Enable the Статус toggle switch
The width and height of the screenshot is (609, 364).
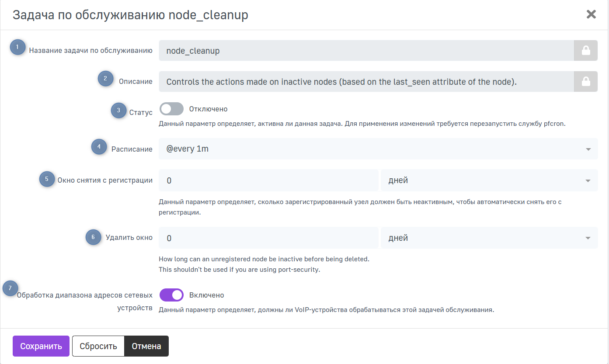tap(171, 109)
